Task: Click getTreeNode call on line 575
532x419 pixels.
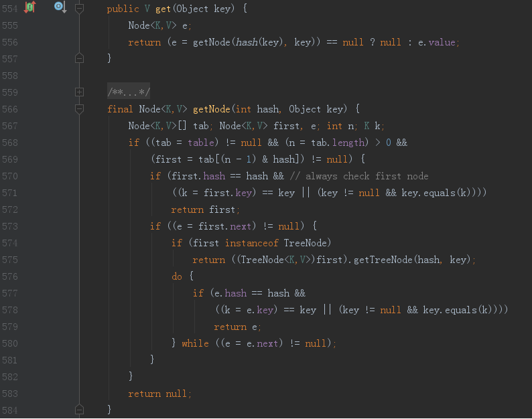Action: (x=383, y=260)
